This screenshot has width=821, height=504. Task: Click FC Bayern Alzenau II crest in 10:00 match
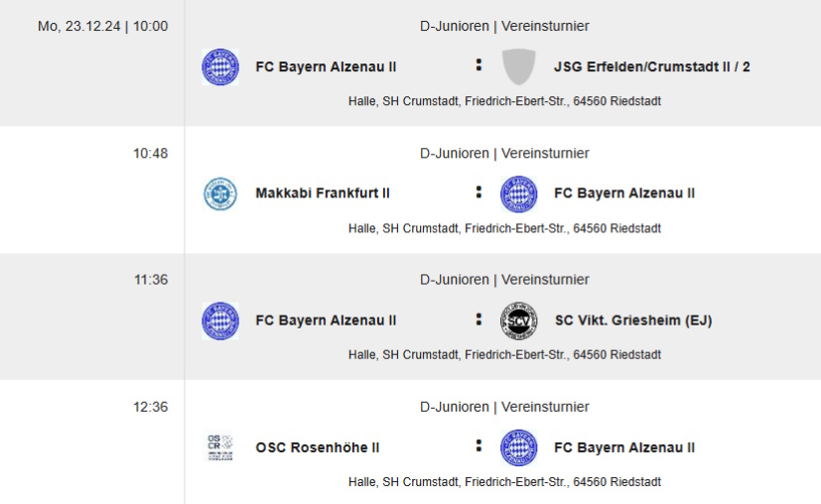[220, 67]
